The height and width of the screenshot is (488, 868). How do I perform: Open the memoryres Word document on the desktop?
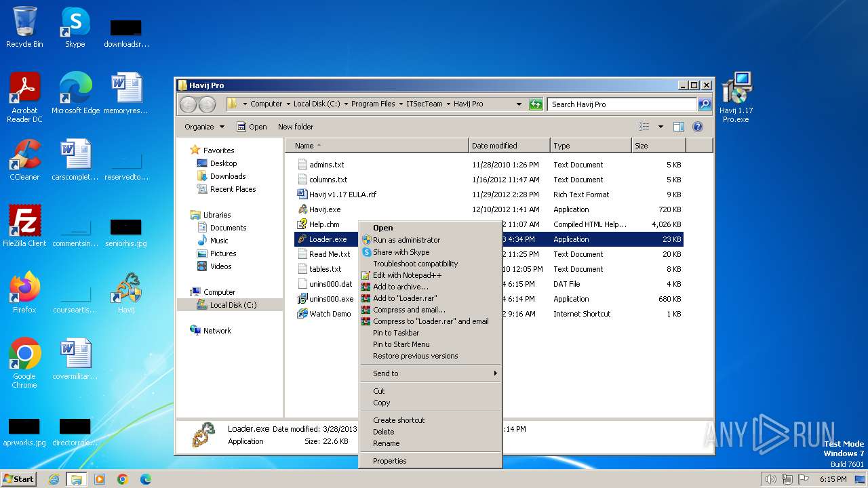(126, 94)
